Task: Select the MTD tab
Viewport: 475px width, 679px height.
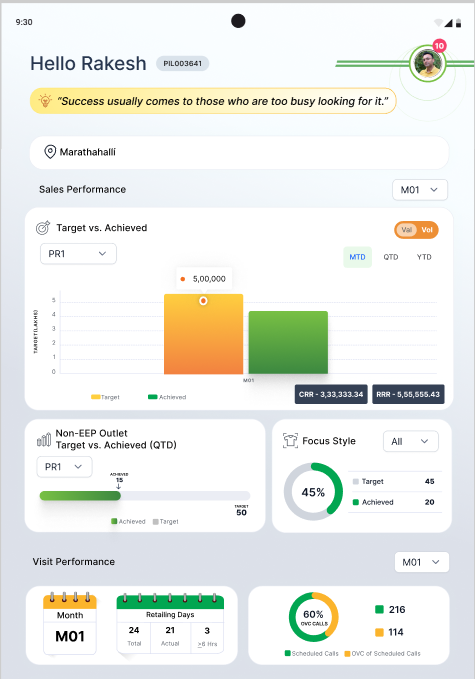Action: pyautogui.click(x=357, y=257)
